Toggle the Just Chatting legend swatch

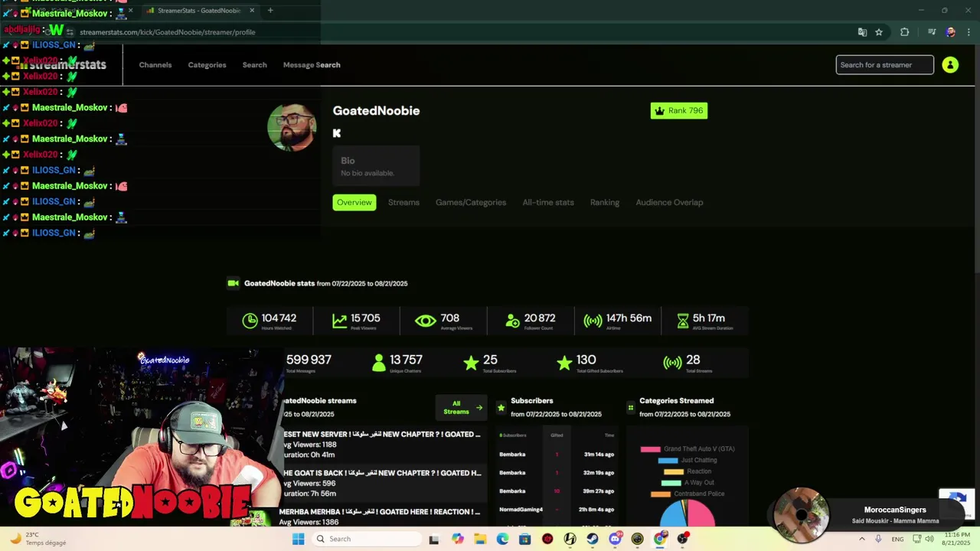pos(668,461)
